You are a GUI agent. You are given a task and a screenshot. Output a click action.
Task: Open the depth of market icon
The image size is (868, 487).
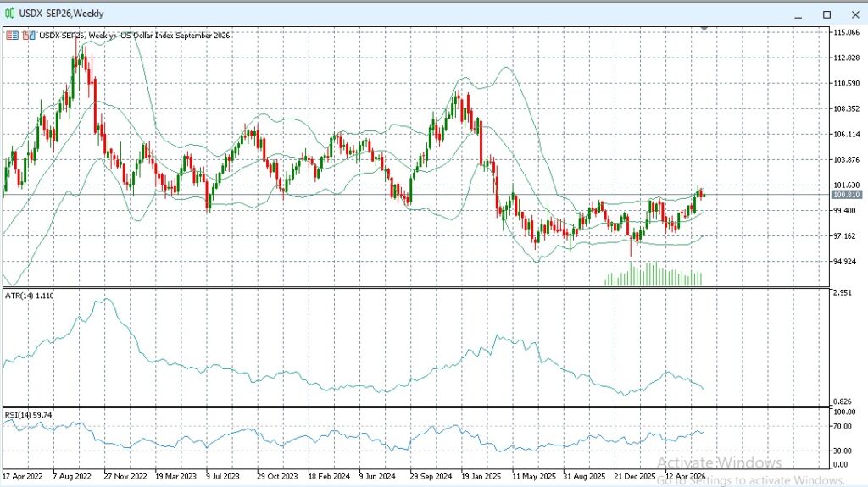[x=29, y=36]
